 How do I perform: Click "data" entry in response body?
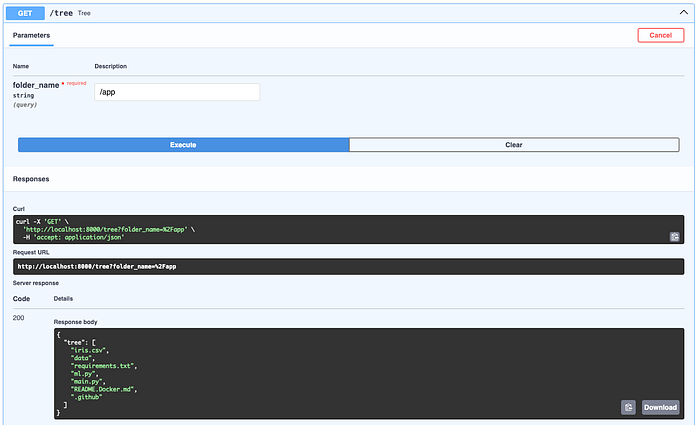pos(82,358)
